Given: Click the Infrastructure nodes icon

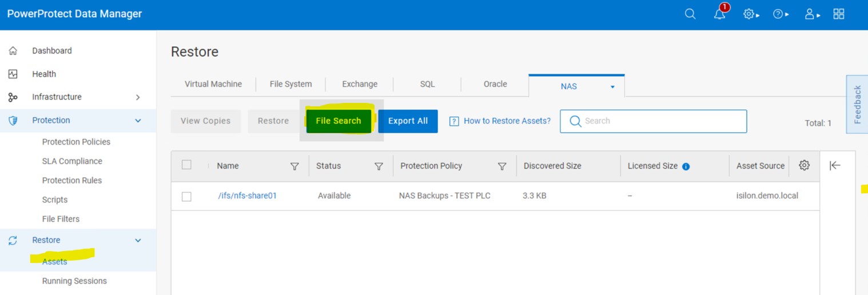Looking at the screenshot, I should click(13, 97).
